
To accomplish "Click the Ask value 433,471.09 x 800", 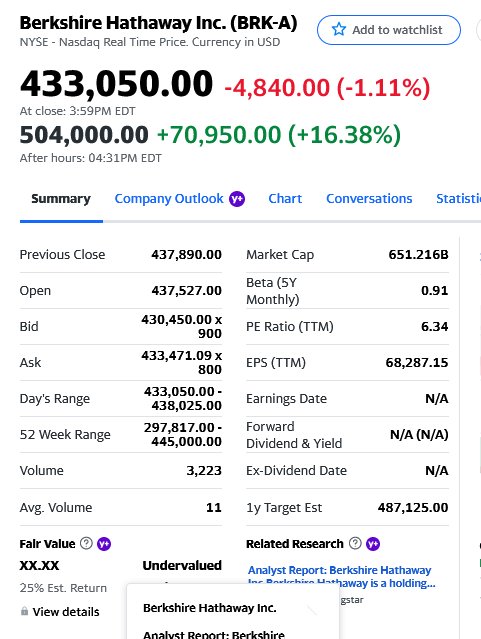I will pos(181,362).
